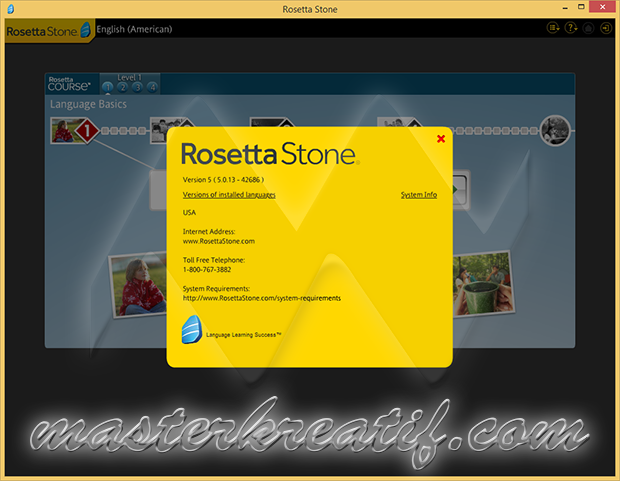Open Versions of installed languages link
The height and width of the screenshot is (481, 620).
pyautogui.click(x=229, y=195)
